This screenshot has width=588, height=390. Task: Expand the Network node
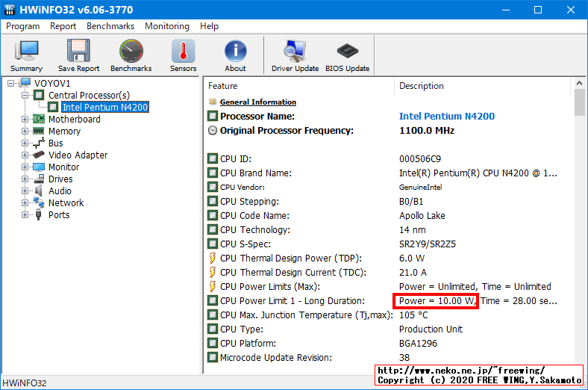[x=25, y=202]
